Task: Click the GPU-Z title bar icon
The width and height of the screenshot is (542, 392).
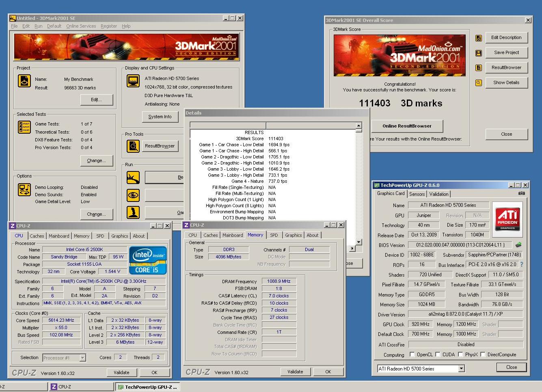Action: 376,185
